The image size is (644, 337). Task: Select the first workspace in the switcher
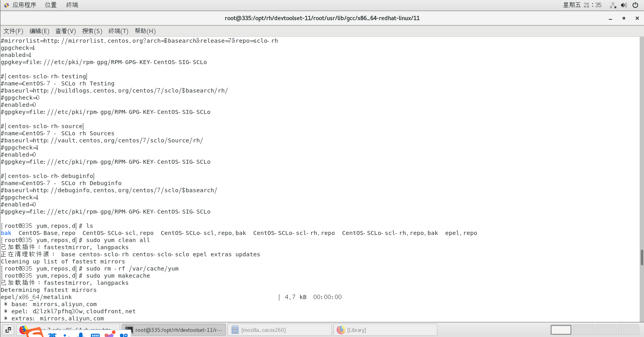tap(561, 329)
